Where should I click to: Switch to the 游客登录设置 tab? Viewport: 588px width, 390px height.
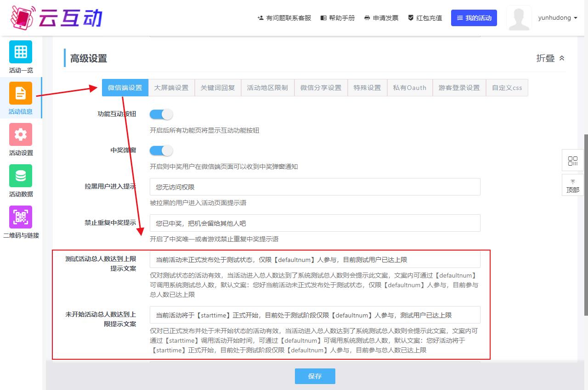point(459,88)
